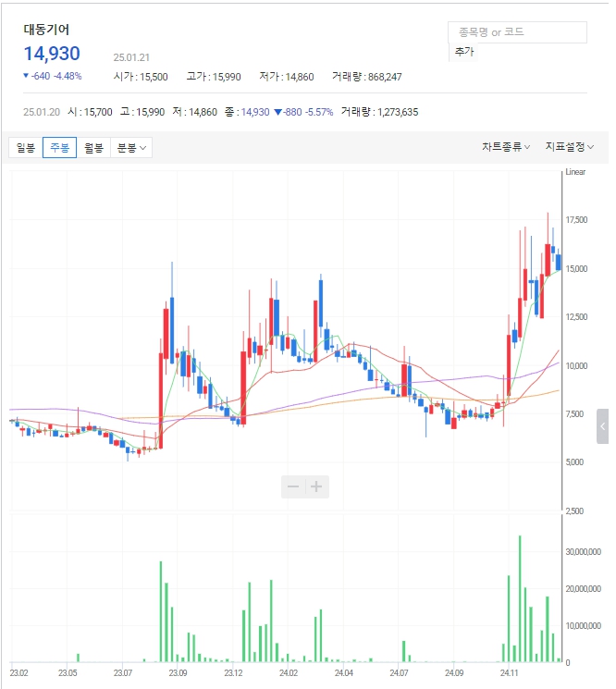Click the 종:14,930 closing value
This screenshot has height=689, width=616.
click(247, 112)
